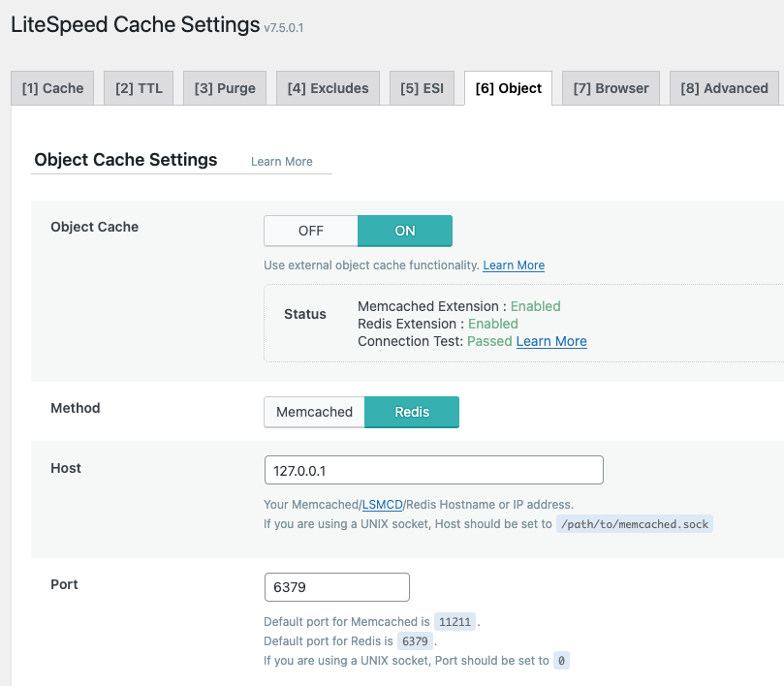Go to the [3] Purge tab
Viewport: 784px width, 686px height.
pyautogui.click(x=225, y=88)
